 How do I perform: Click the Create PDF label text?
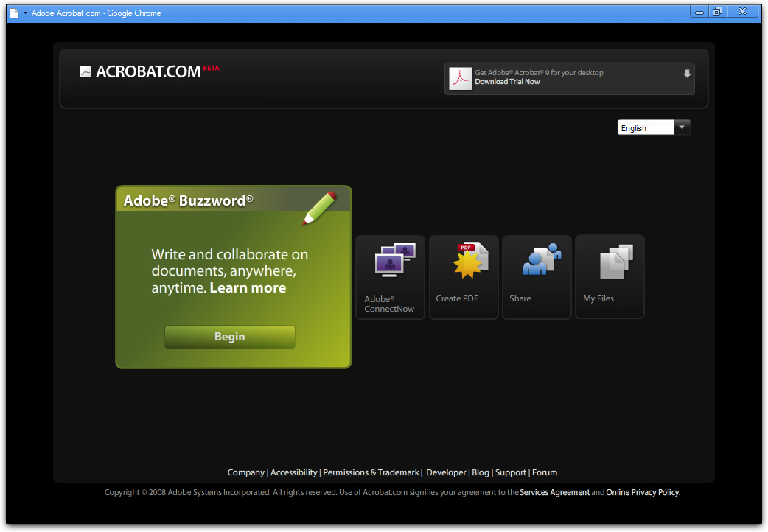pyautogui.click(x=457, y=298)
